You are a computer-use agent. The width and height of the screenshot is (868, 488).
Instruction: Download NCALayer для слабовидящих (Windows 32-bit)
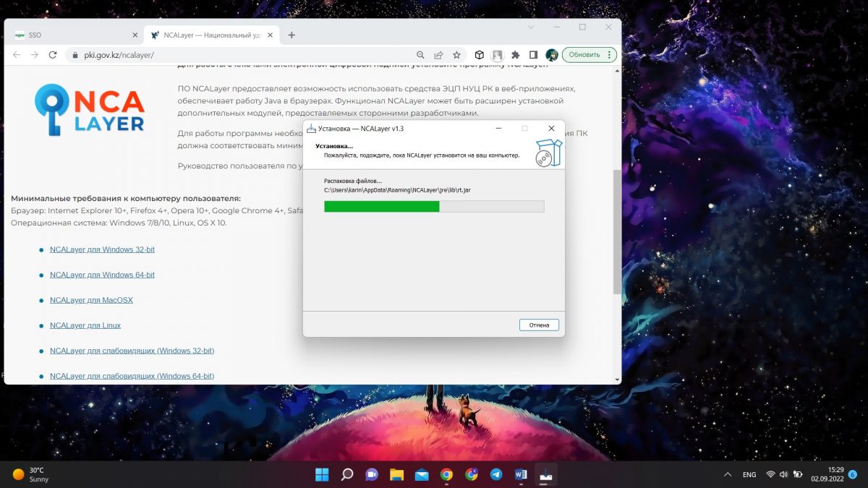coord(132,351)
